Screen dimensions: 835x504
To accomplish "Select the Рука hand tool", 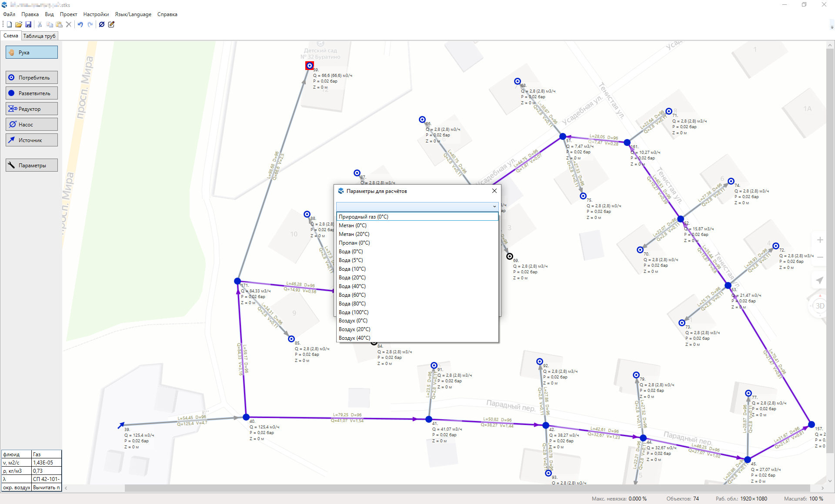I will [32, 53].
